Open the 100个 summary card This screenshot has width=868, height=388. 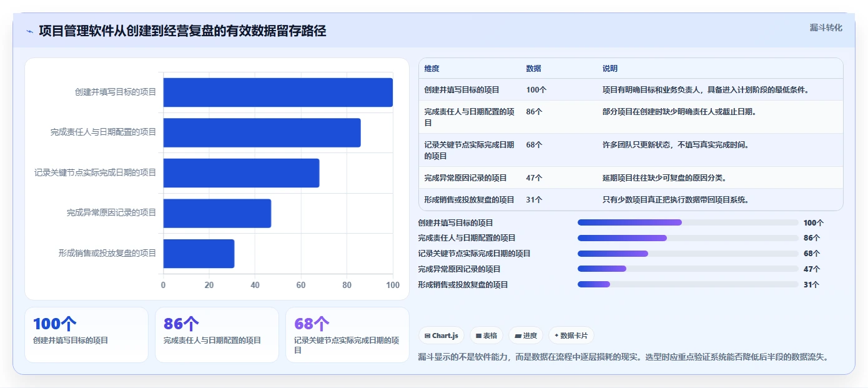(x=86, y=335)
